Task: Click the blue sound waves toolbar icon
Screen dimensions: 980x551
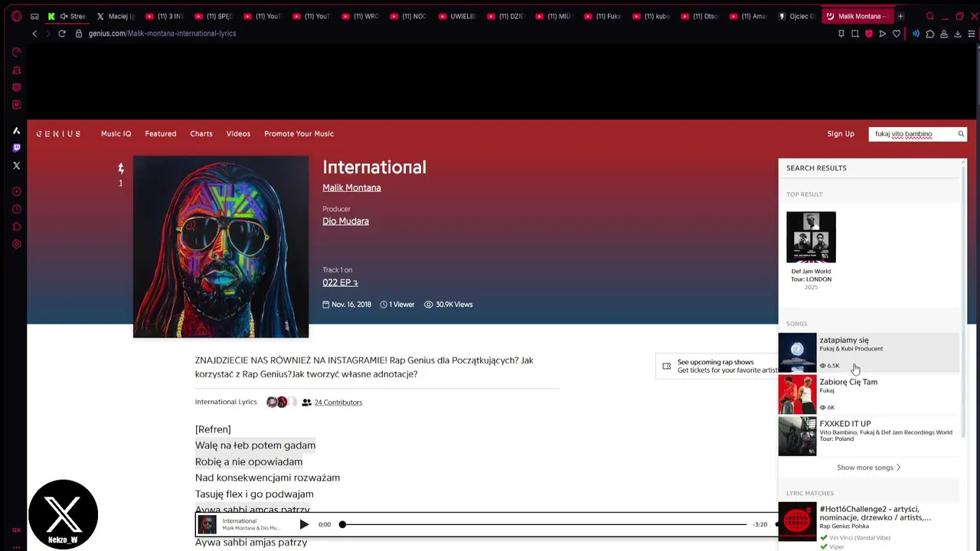Action: point(916,34)
